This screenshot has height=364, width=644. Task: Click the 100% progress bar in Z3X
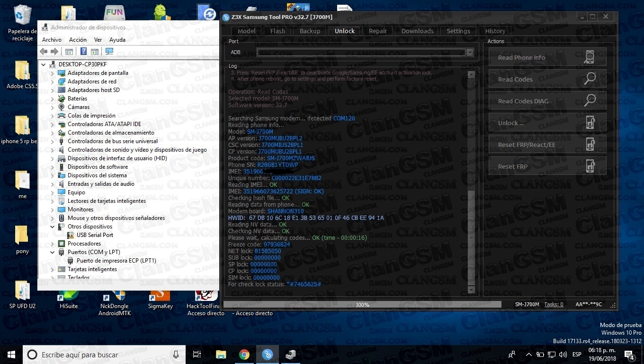tap(362, 304)
